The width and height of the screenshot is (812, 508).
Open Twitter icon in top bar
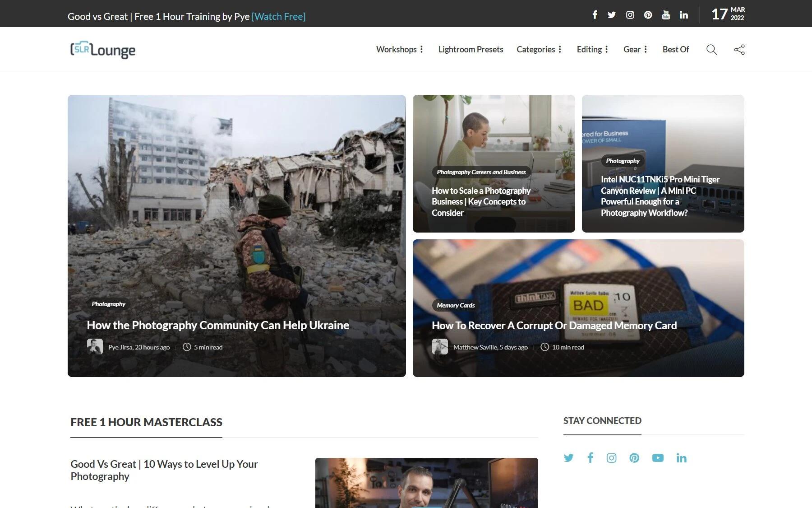click(612, 15)
